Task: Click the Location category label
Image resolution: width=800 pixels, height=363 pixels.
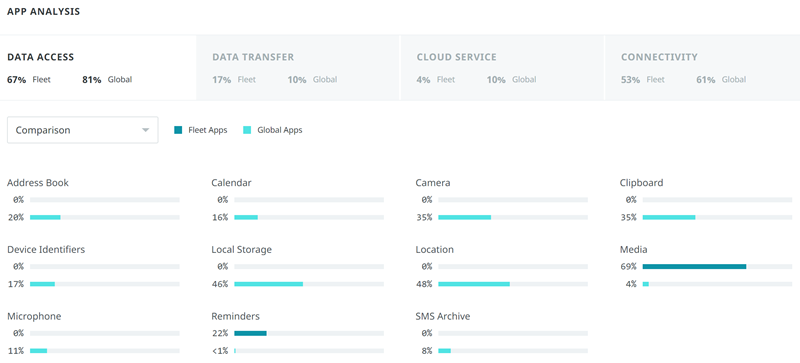Action: tap(434, 250)
